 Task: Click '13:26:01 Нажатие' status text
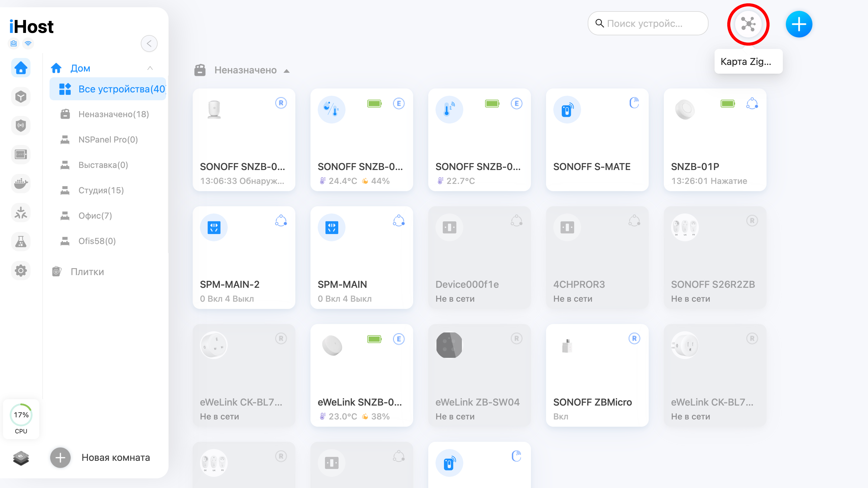pyautogui.click(x=709, y=181)
